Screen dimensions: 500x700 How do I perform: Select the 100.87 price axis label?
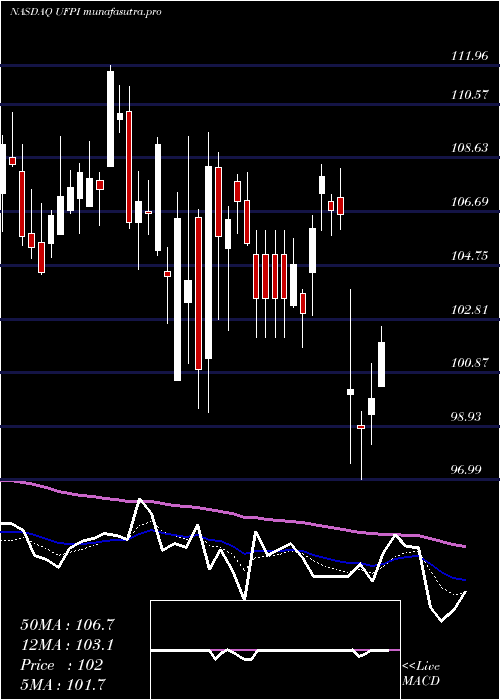click(469, 363)
